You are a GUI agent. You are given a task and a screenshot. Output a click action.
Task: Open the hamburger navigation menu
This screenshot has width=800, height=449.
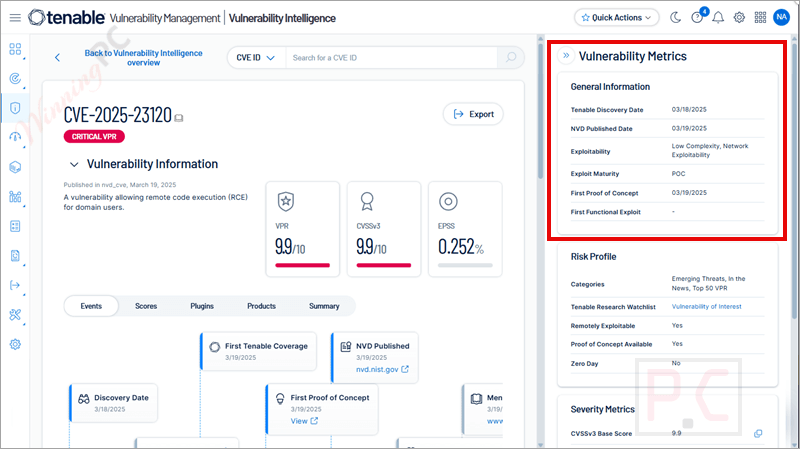pyautogui.click(x=15, y=18)
